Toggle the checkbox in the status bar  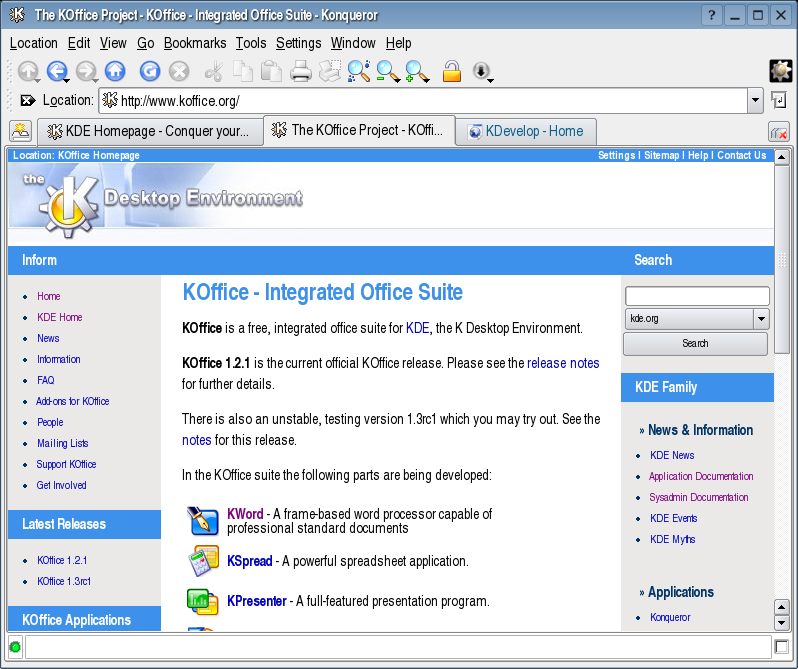coord(782,647)
